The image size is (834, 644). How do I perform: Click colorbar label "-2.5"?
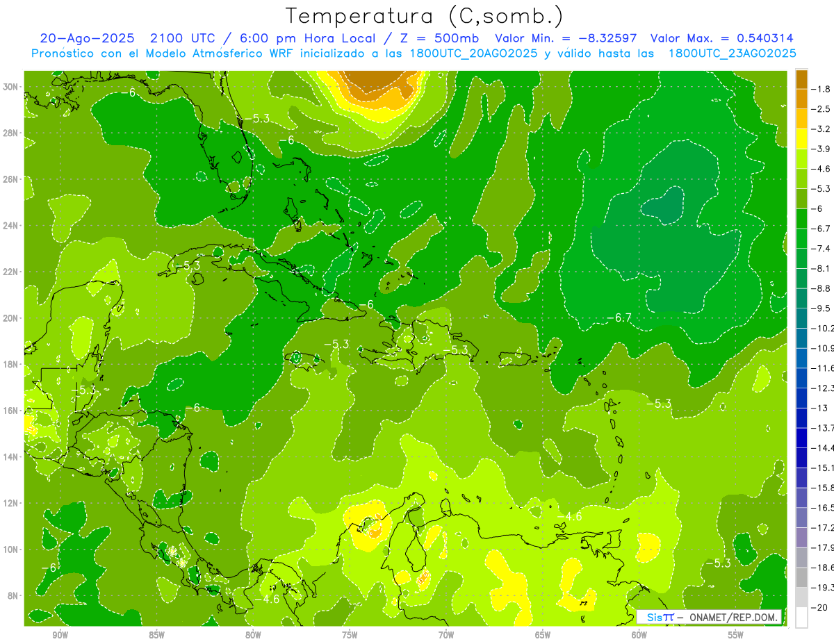click(822, 109)
